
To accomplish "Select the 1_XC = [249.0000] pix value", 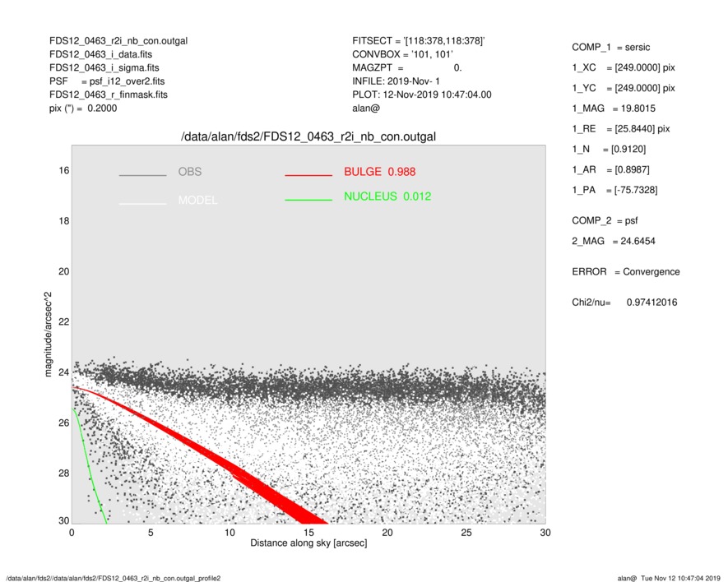I will click(x=624, y=67).
